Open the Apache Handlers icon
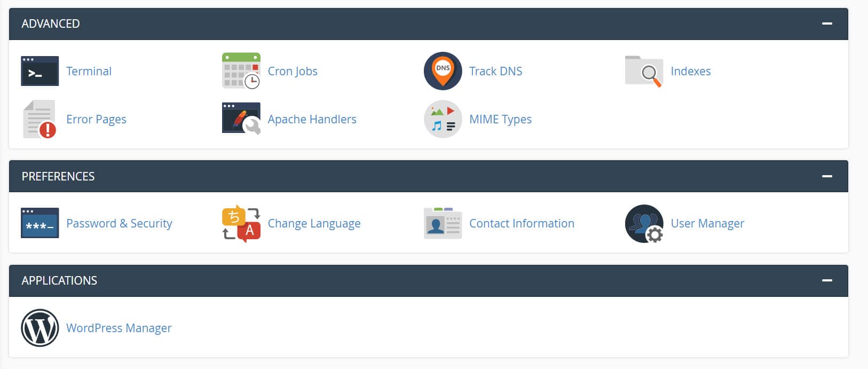 coord(241,119)
